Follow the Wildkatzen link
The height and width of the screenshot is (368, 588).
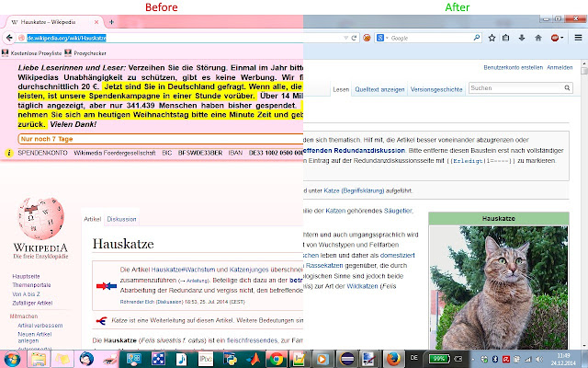tap(363, 286)
